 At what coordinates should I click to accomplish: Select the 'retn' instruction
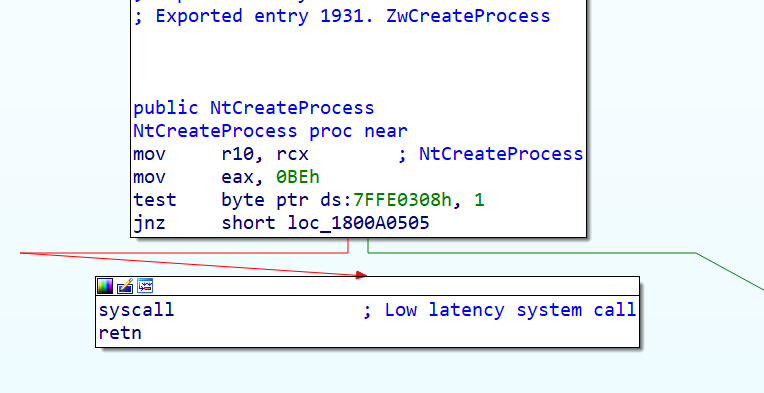120,333
